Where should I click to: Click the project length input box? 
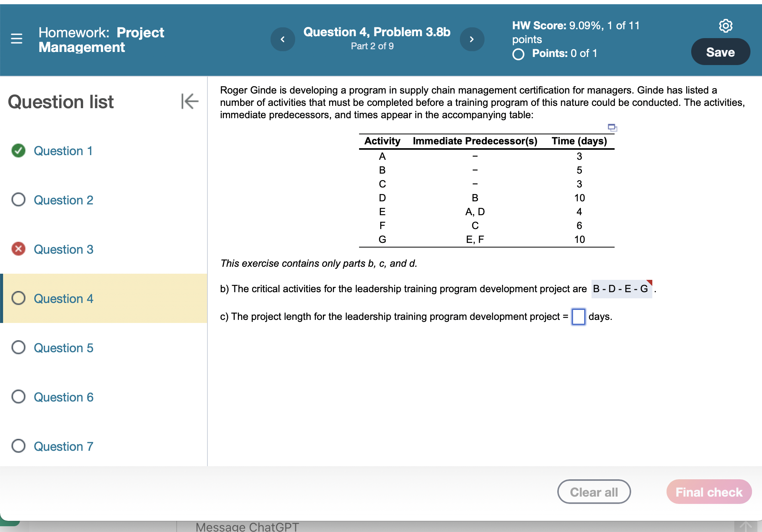click(578, 317)
